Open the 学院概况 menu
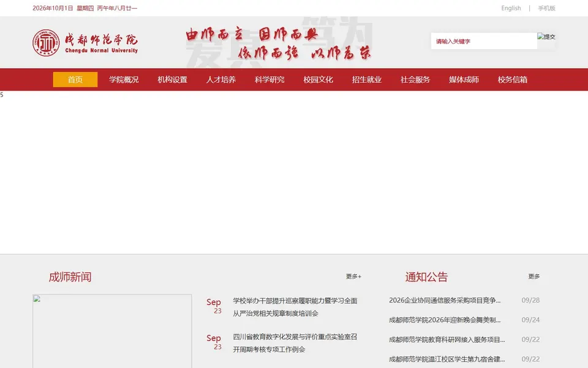Viewport: 588px width, 368px height. point(124,80)
